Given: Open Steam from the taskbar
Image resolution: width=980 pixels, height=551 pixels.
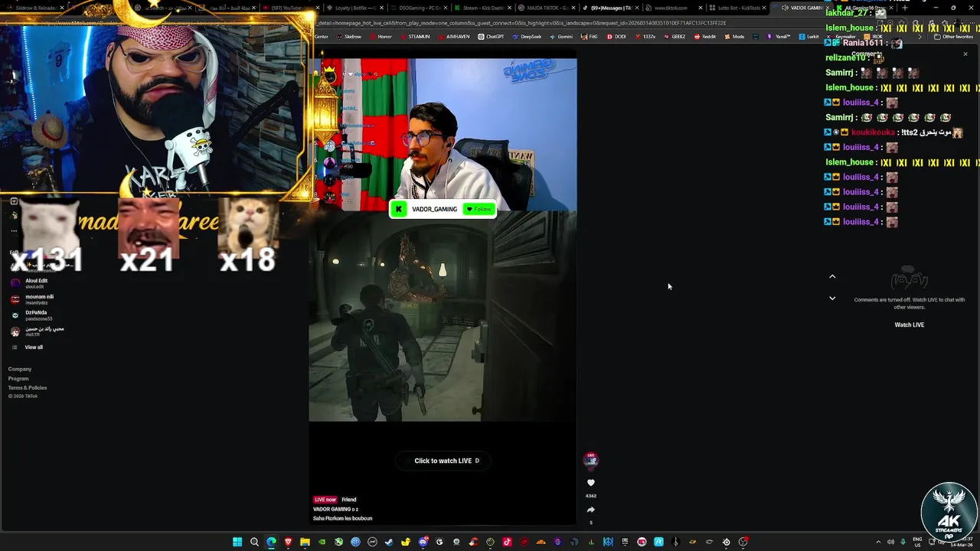Looking at the screenshot, I should click(x=389, y=542).
